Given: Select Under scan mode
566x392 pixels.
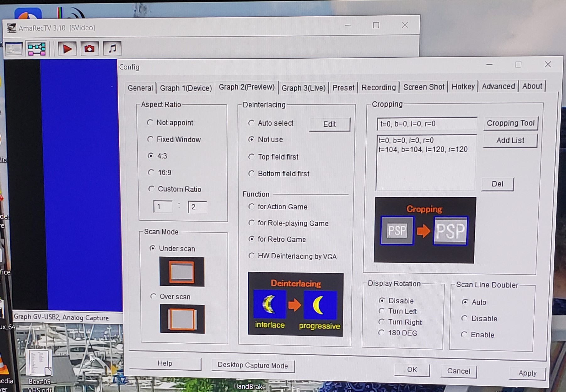Looking at the screenshot, I should pyautogui.click(x=172, y=248).
